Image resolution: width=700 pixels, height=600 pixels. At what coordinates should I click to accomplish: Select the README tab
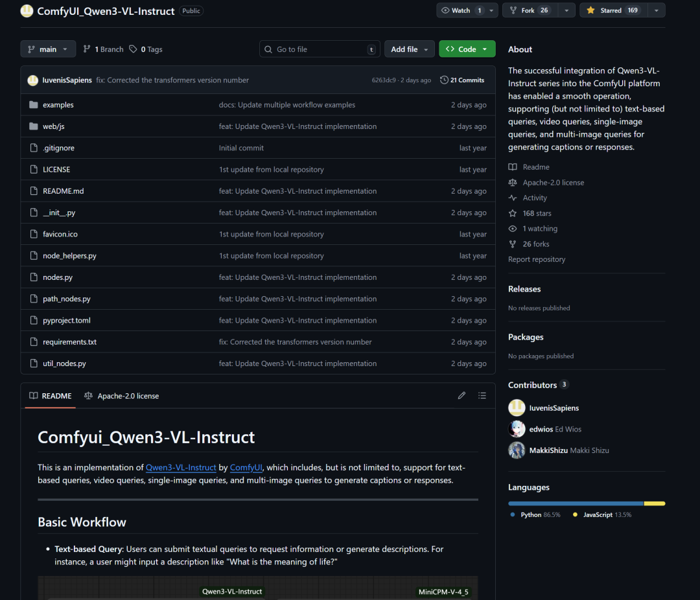(x=51, y=396)
